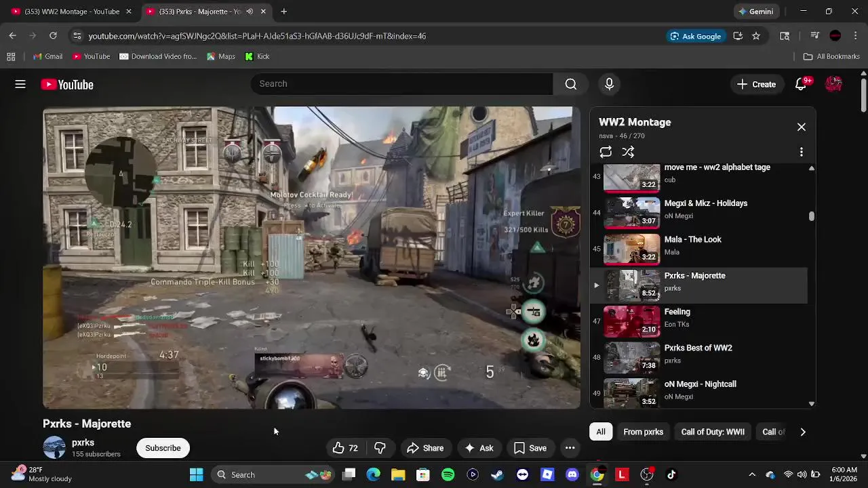Select the Call of Duty: WWII chip
Image resolution: width=868 pixels, height=488 pixels.
click(x=713, y=432)
